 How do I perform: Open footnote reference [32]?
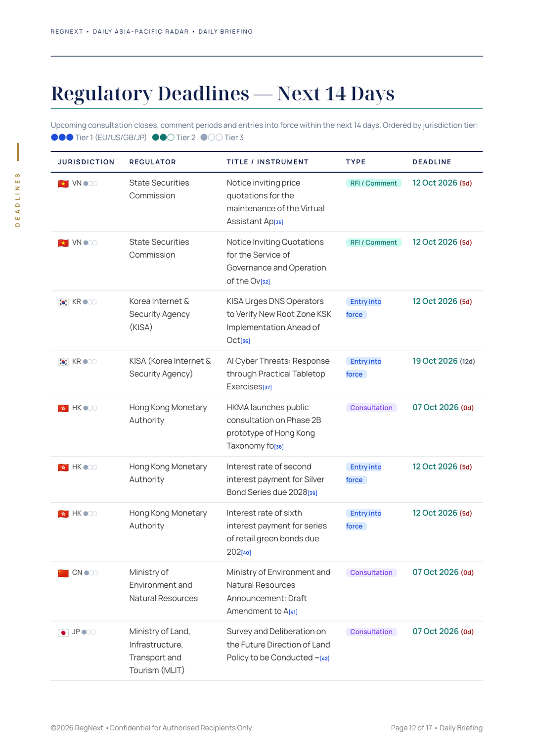click(266, 282)
